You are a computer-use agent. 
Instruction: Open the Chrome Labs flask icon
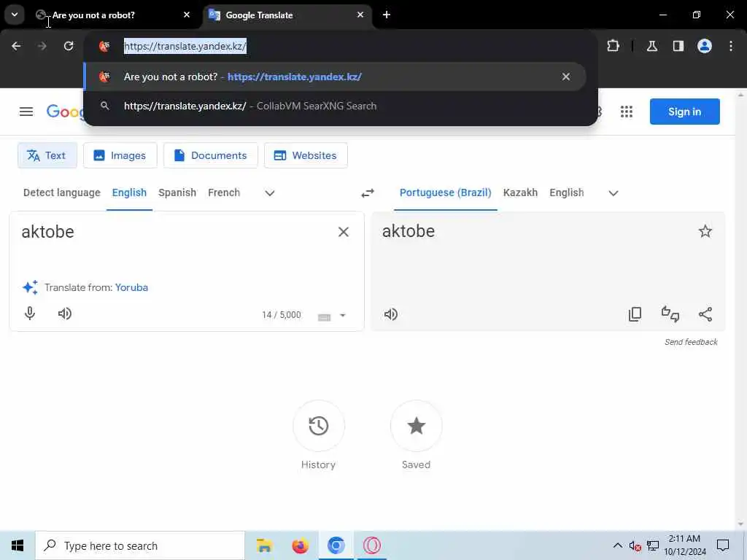[652, 46]
